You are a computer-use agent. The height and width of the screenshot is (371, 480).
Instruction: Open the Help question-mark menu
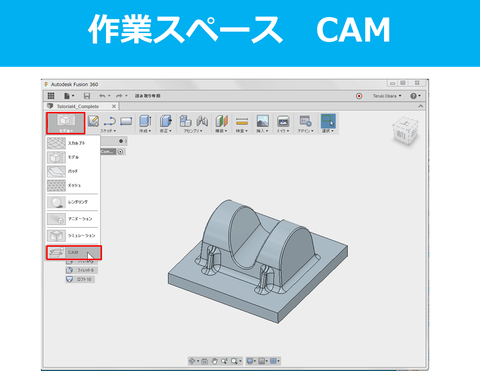pos(415,96)
